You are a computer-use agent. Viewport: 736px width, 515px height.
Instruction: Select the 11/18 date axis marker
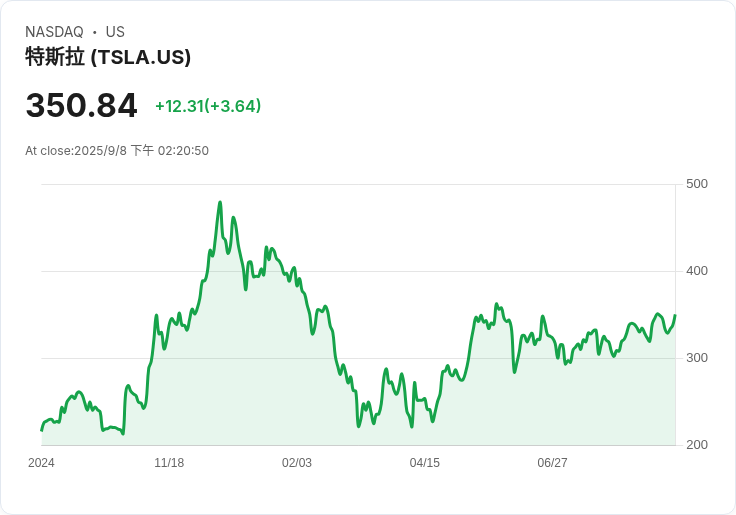point(169,463)
